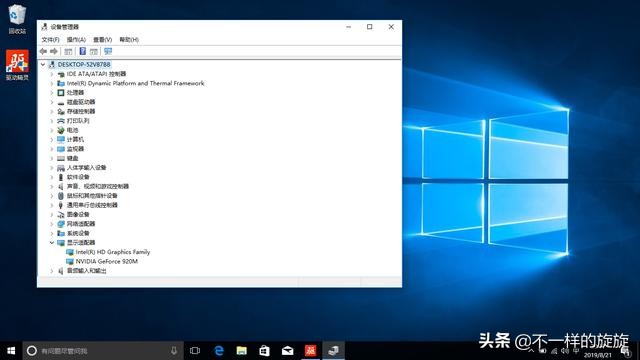Open File Explorer from the taskbar
Viewport: 640px width, 360px height.
tap(242, 351)
